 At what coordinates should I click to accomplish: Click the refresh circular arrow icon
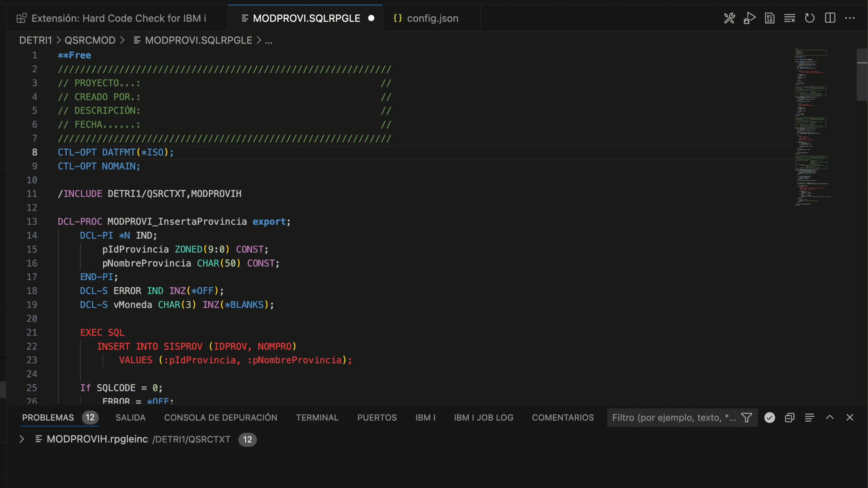[x=810, y=18]
